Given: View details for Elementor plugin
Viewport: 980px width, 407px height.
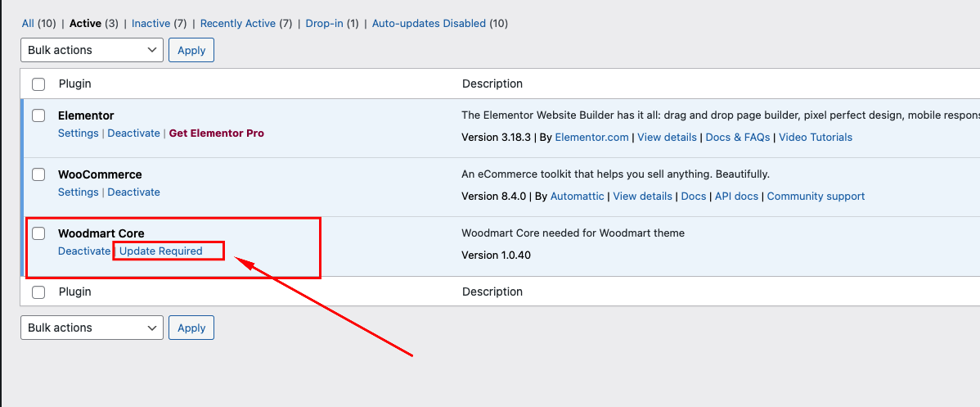Looking at the screenshot, I should point(667,137).
